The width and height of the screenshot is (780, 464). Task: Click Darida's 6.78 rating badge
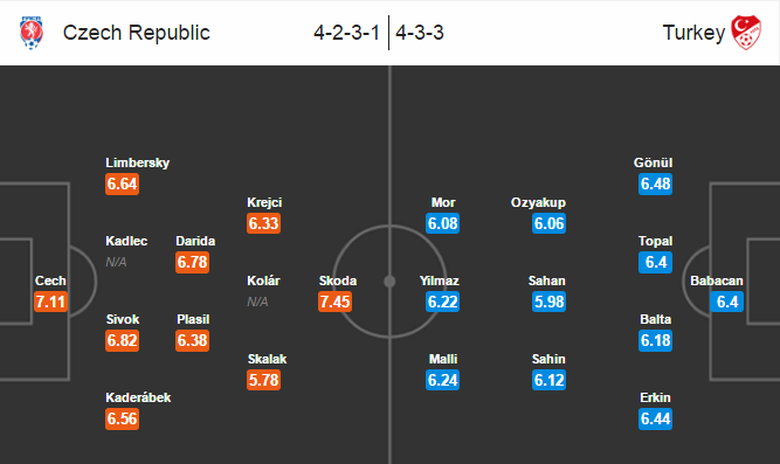[195, 262]
